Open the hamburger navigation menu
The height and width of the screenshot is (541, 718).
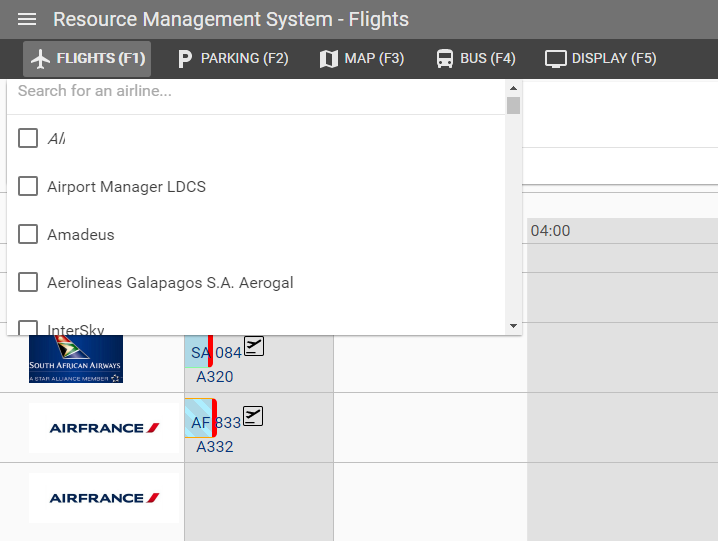point(27,20)
